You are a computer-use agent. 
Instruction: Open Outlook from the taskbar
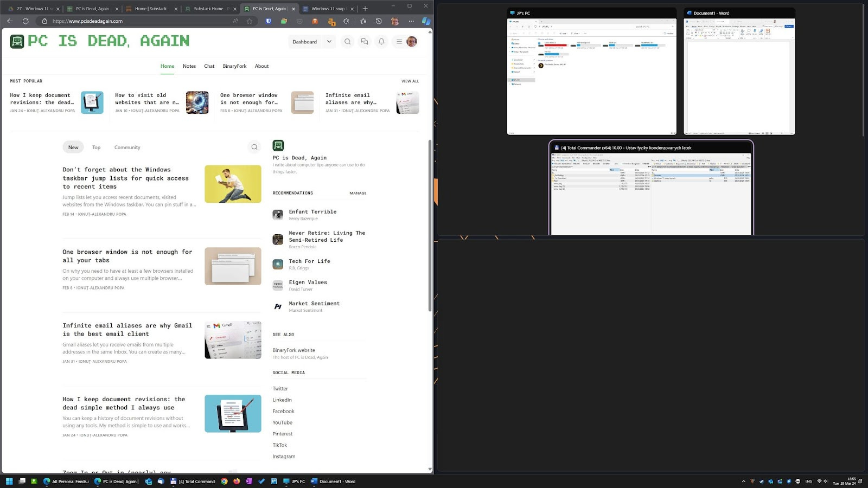[x=148, y=481]
